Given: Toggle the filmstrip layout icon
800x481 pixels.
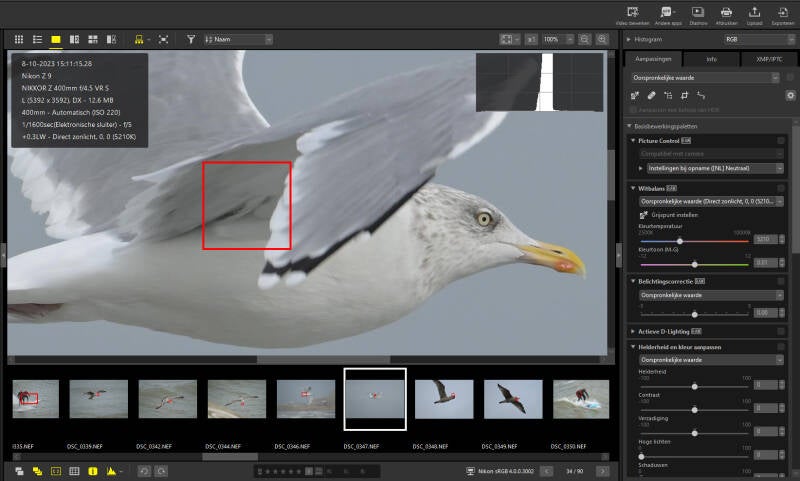Looking at the screenshot, I should [x=139, y=39].
